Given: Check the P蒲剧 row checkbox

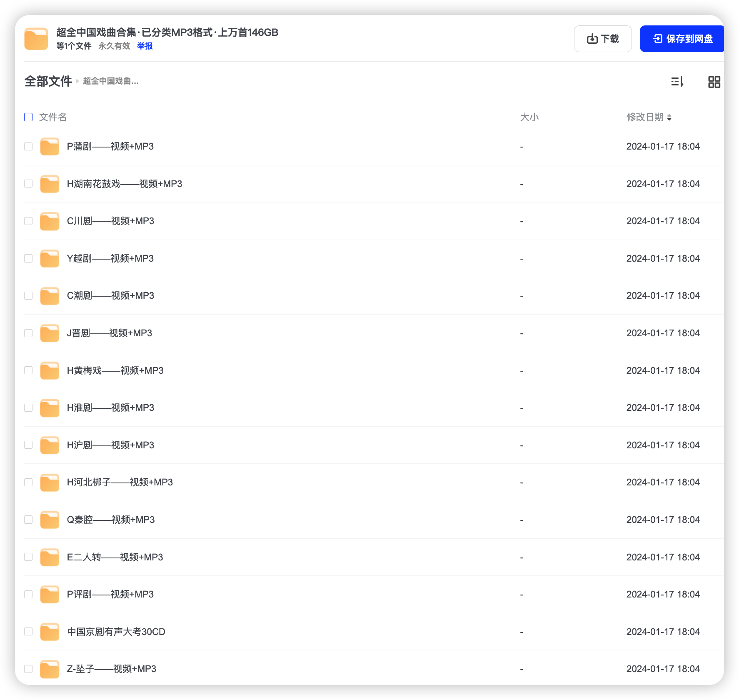Looking at the screenshot, I should pos(28,147).
